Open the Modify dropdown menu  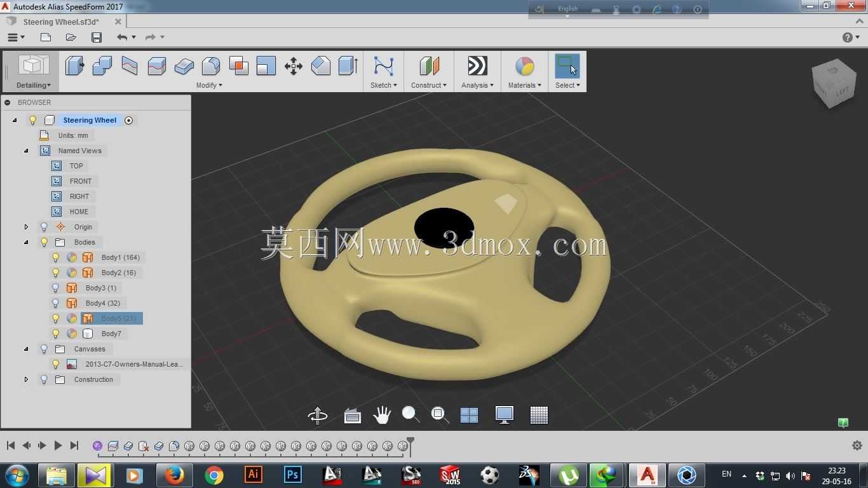(209, 85)
